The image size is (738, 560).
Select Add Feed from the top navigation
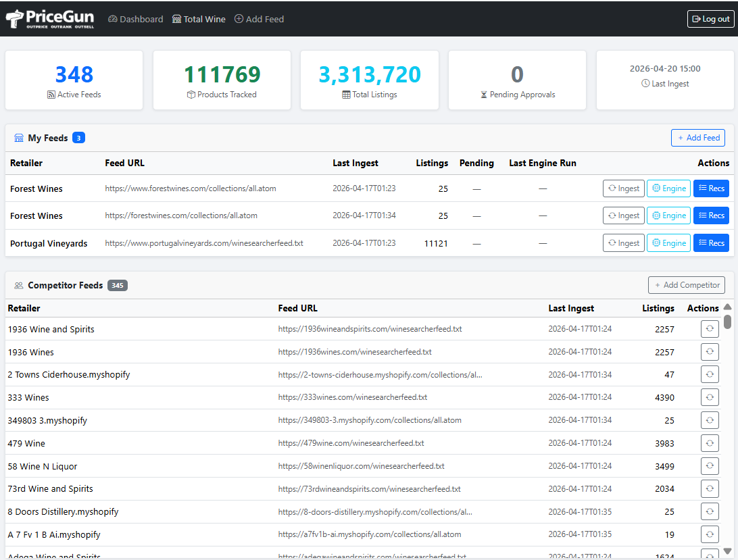pyautogui.click(x=259, y=19)
